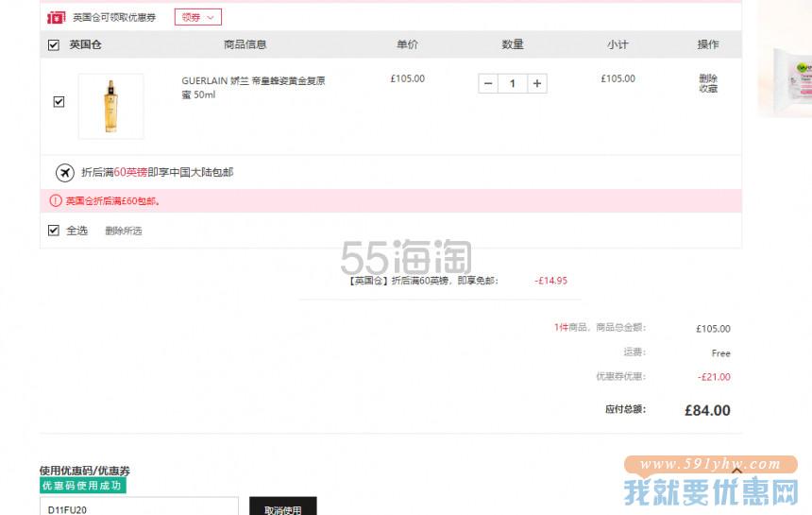Click 删除所选 to delete selected items

pyautogui.click(x=124, y=231)
